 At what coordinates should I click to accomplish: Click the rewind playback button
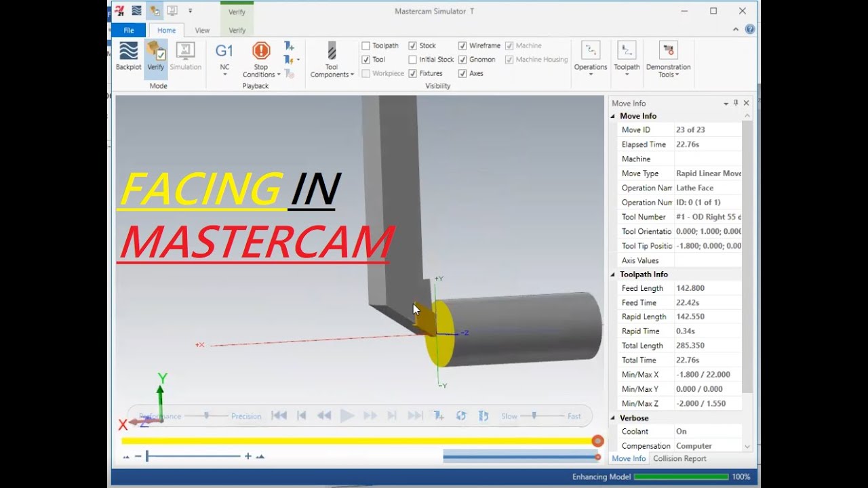tap(324, 416)
